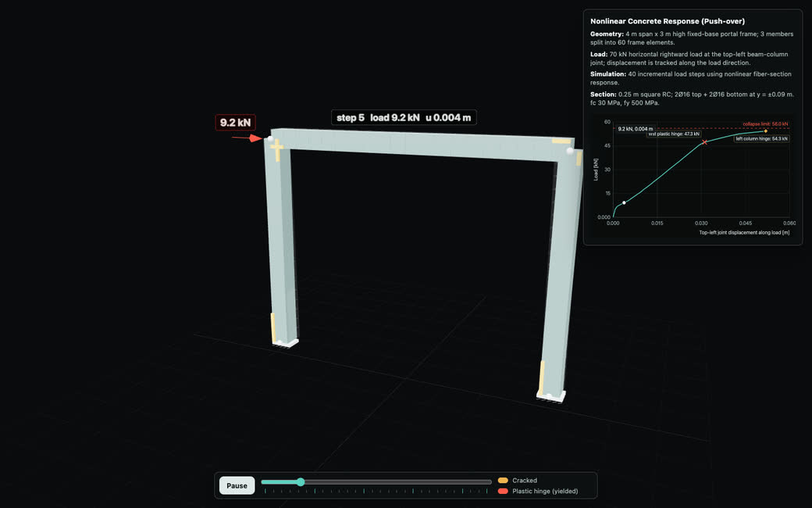Screen dimensions: 812x508
Task: Click the cracked zone at right column base
Action: [x=542, y=378]
